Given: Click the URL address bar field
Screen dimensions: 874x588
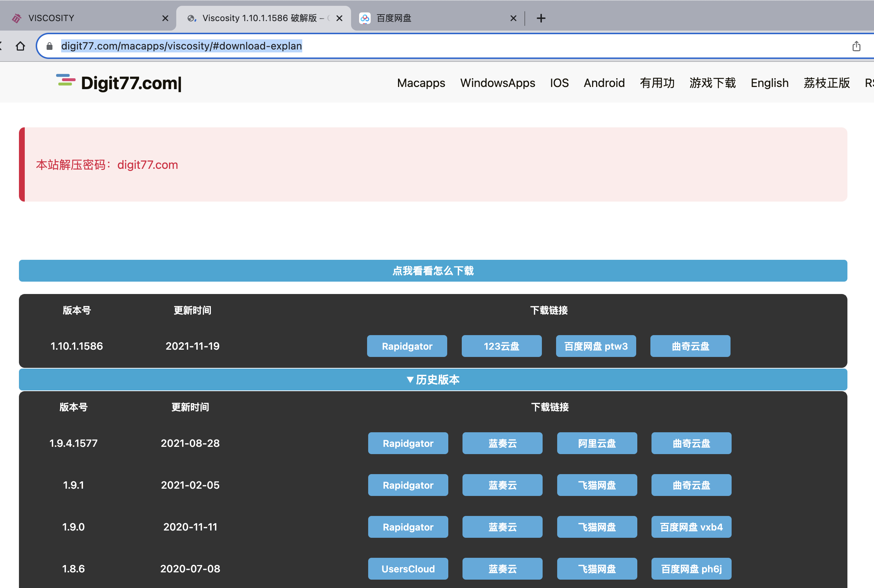Looking at the screenshot, I should (450, 46).
